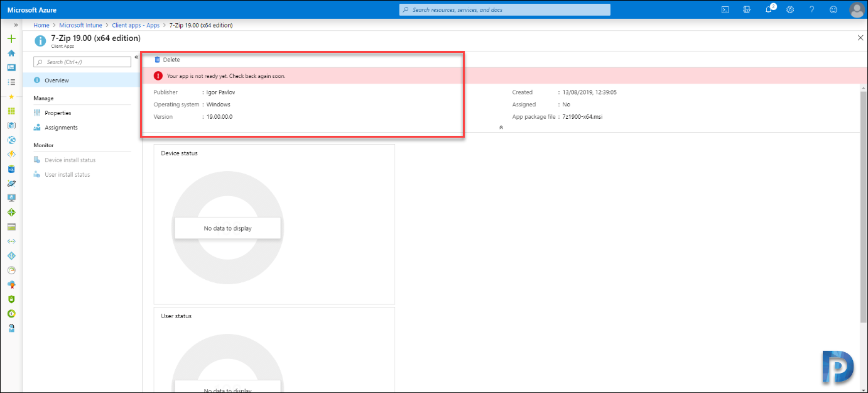The image size is (868, 393).
Task: Open All resources green grid icon
Action: (11, 111)
